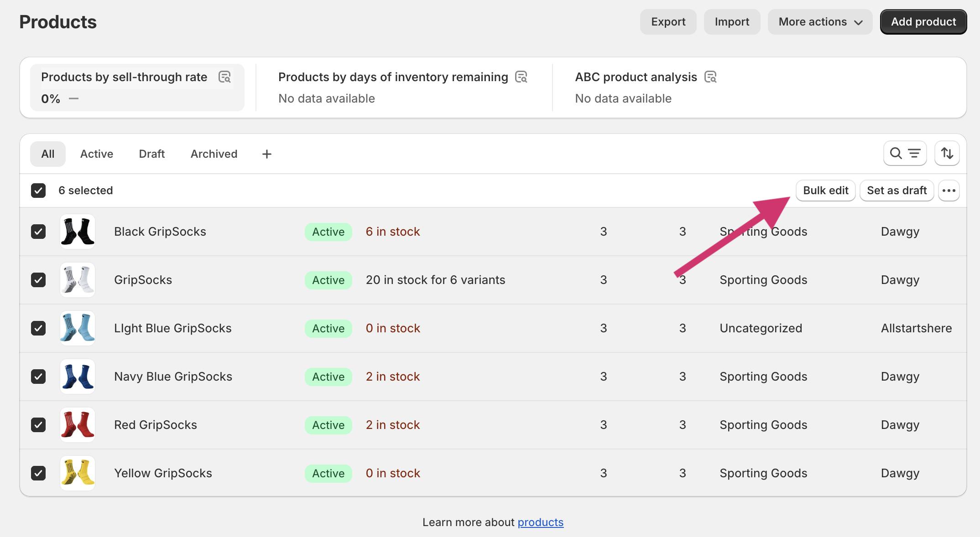Switch to the Archived tab

pos(214,154)
